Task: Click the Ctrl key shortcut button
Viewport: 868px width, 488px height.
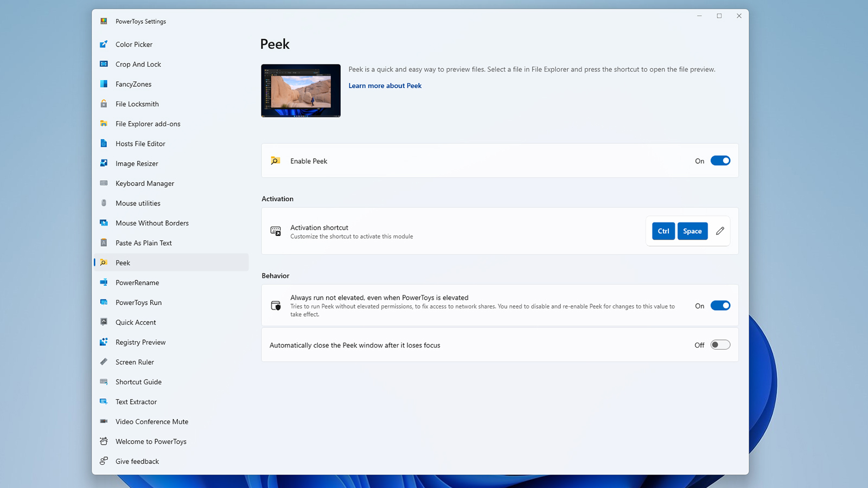Action: tap(663, 231)
